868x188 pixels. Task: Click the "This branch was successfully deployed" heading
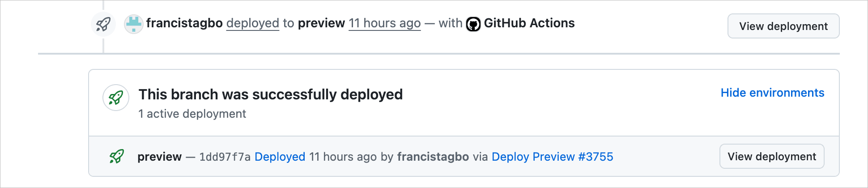tap(271, 94)
